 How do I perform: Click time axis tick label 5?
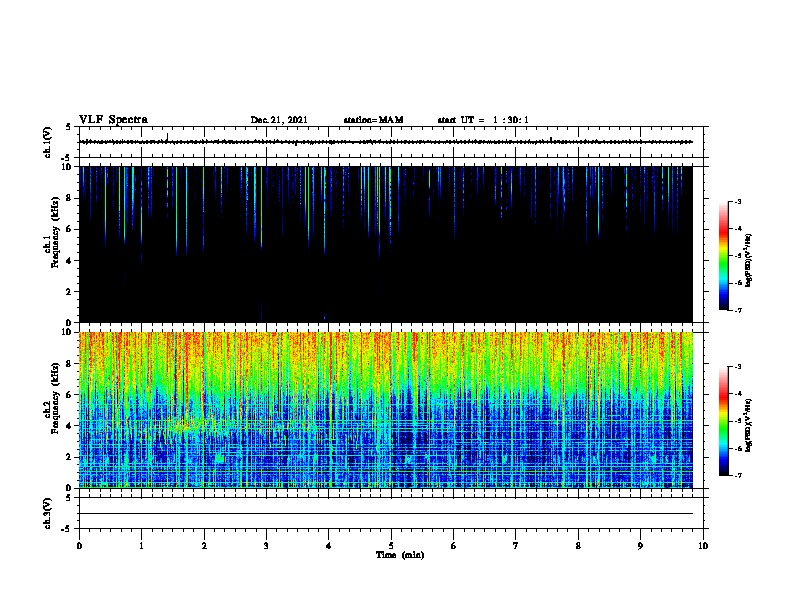tap(391, 546)
